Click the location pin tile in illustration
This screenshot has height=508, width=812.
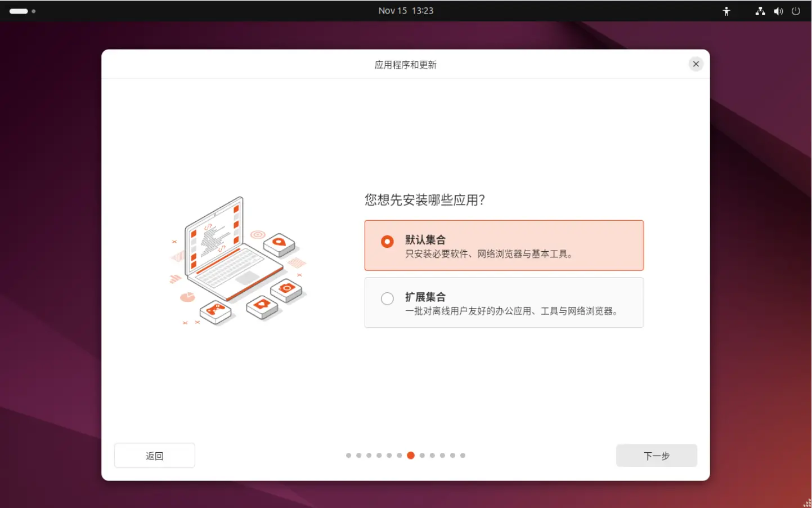(x=279, y=243)
